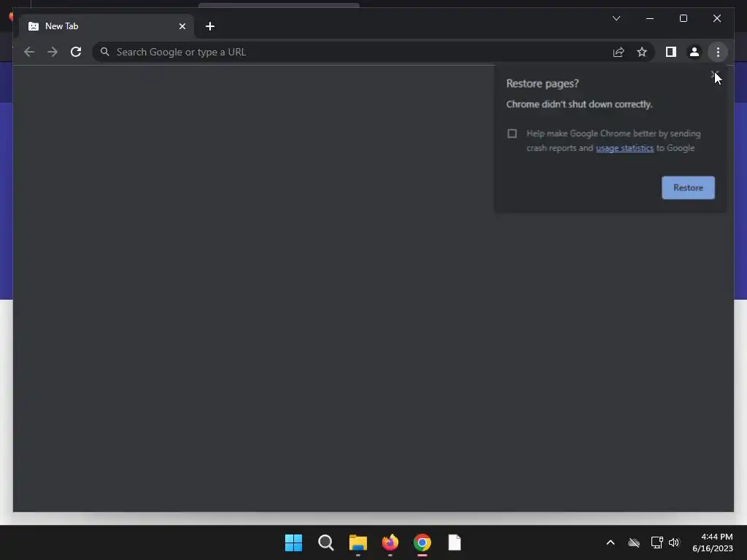Image resolution: width=747 pixels, height=560 pixels.
Task: Switch to Firefox in the taskbar
Action: click(x=390, y=542)
